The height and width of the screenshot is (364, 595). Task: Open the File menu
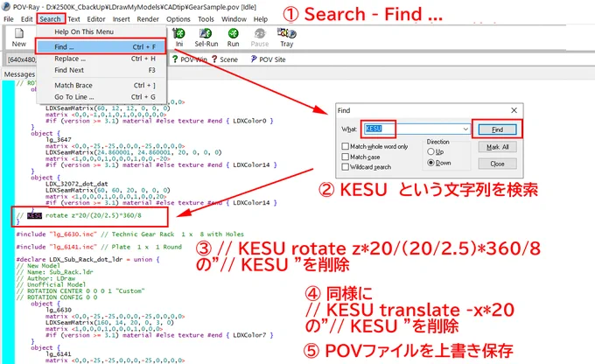tap(9, 19)
